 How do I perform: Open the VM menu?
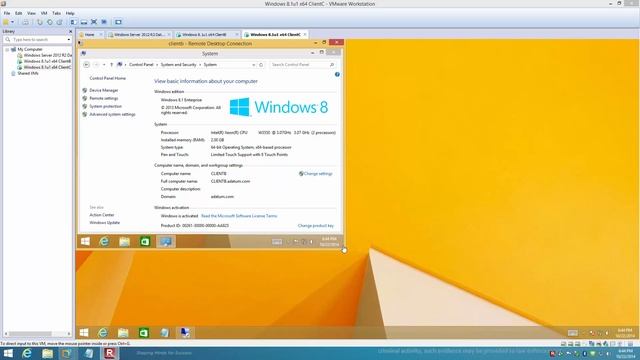click(x=44, y=13)
